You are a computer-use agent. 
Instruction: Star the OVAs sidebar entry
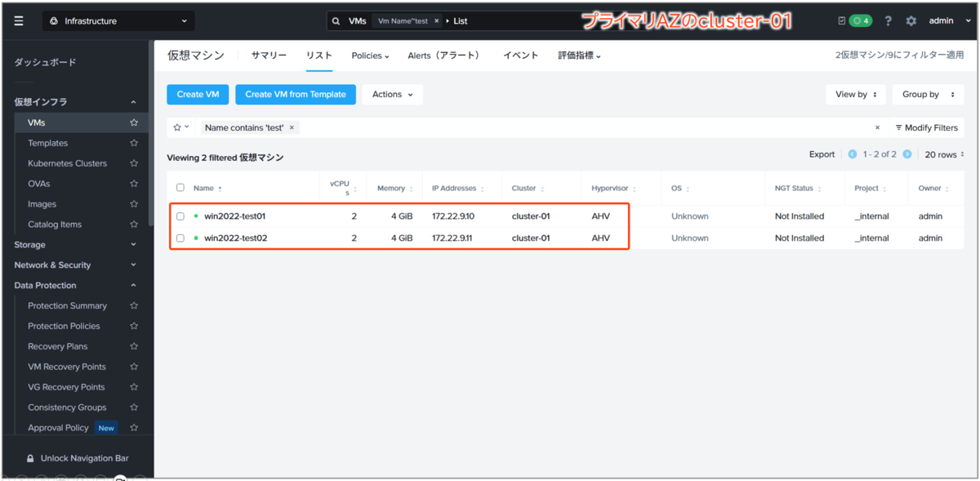click(x=134, y=184)
